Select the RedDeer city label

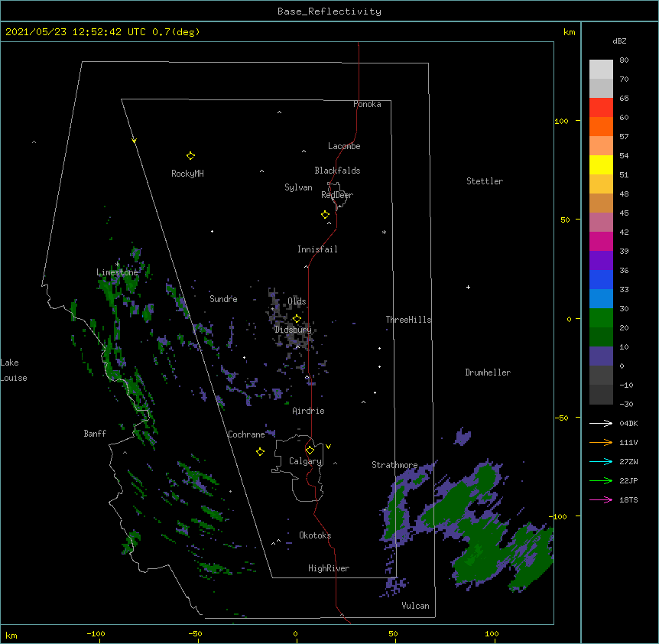[x=337, y=195]
